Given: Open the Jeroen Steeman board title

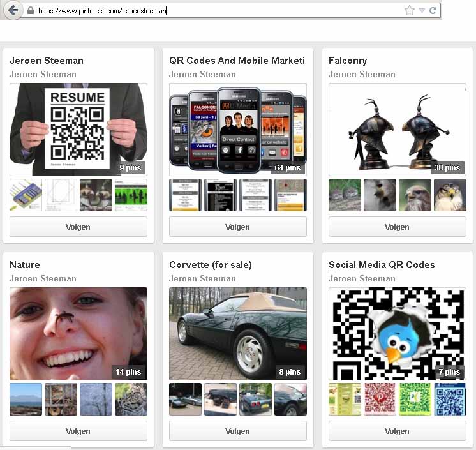Looking at the screenshot, I should click(x=47, y=61).
